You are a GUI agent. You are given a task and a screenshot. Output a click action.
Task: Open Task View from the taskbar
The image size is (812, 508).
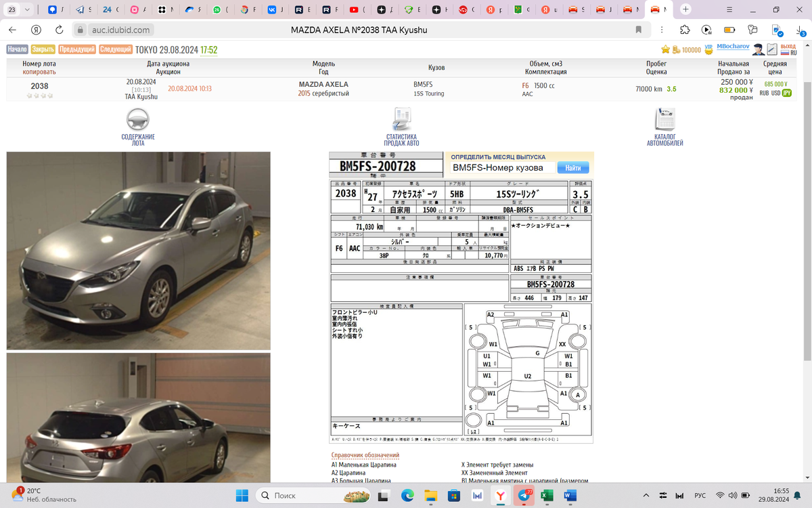click(383, 496)
